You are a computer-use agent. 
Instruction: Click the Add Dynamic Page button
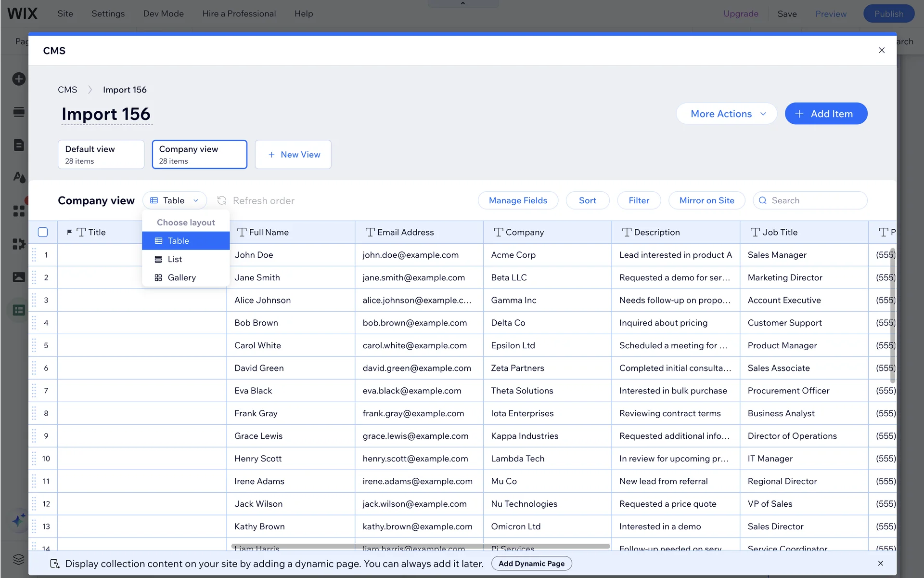pyautogui.click(x=531, y=564)
